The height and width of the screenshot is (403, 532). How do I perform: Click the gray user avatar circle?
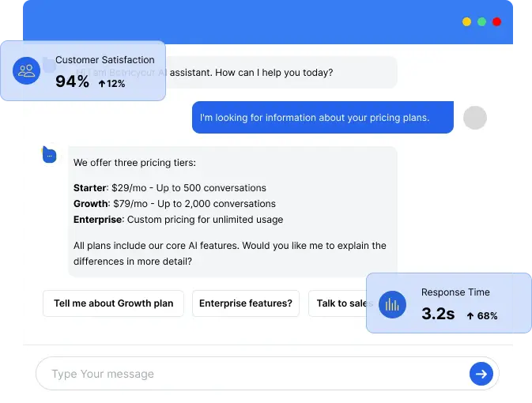coord(474,118)
